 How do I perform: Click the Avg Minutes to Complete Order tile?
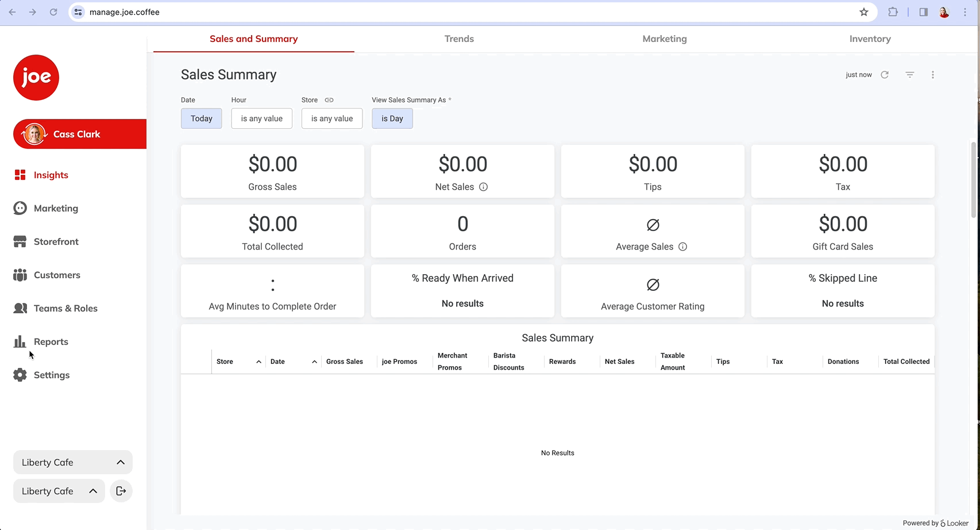pyautogui.click(x=272, y=291)
